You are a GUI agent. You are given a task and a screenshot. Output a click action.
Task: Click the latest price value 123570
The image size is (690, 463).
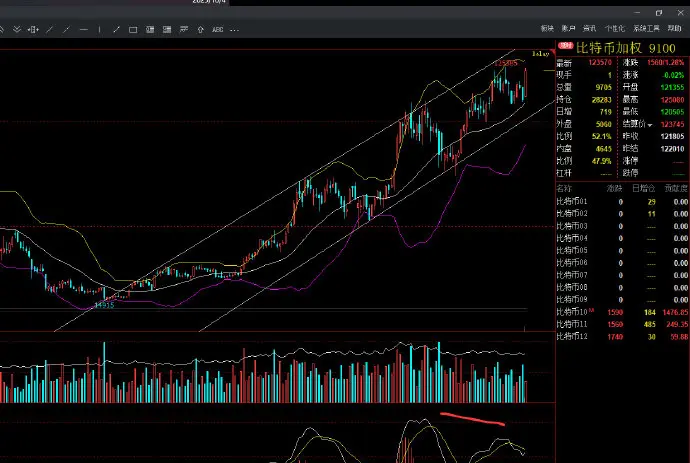(600, 62)
